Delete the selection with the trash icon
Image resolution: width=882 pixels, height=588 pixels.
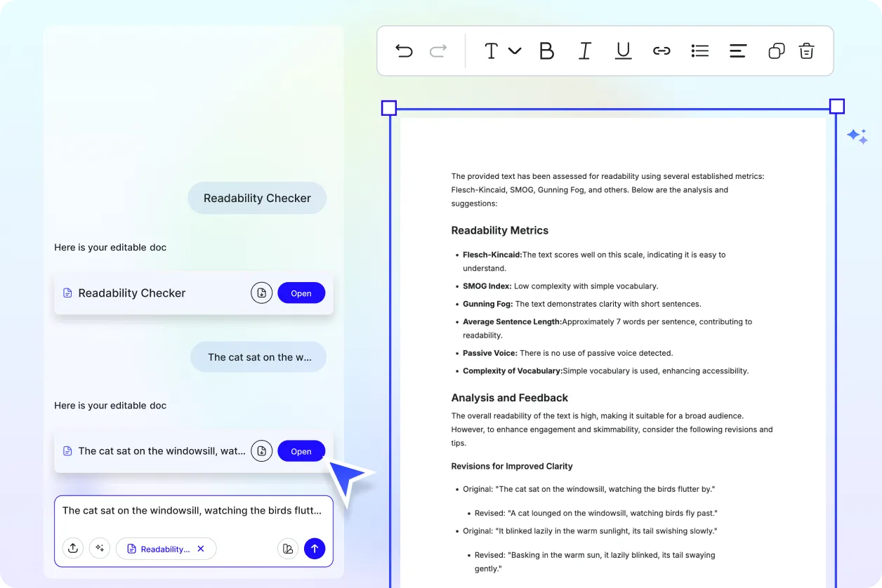tap(807, 51)
